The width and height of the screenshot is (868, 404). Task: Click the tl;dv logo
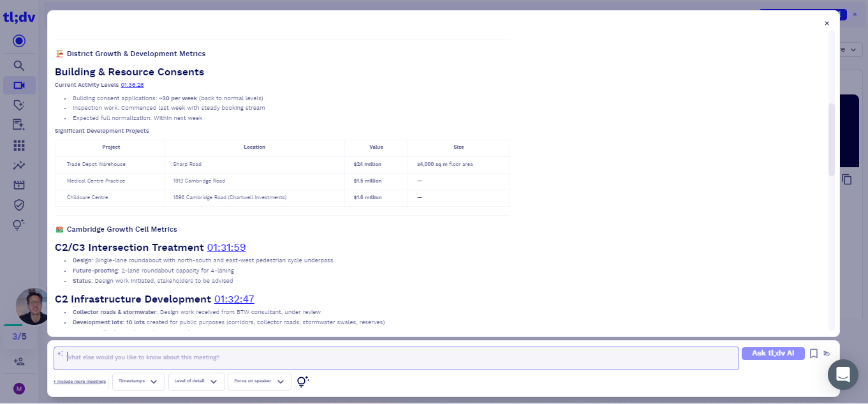pyautogui.click(x=19, y=17)
